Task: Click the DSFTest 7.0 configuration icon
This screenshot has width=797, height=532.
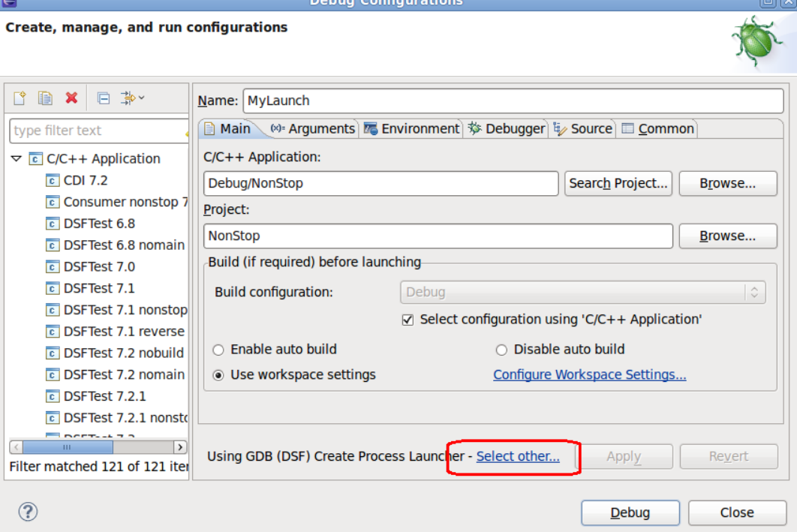Action: coord(52,267)
